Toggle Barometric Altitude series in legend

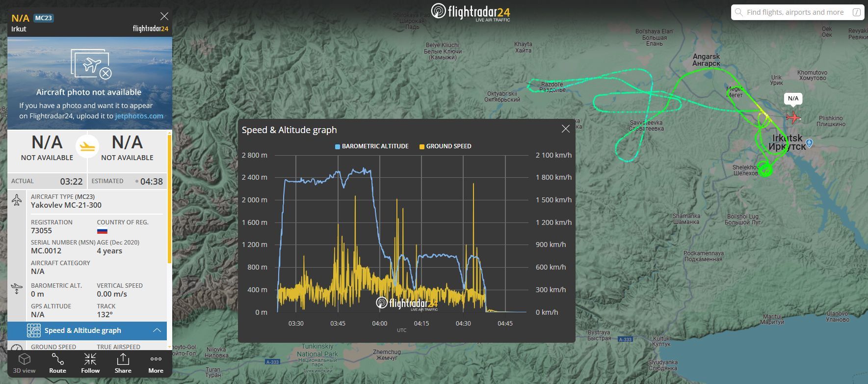pos(371,146)
